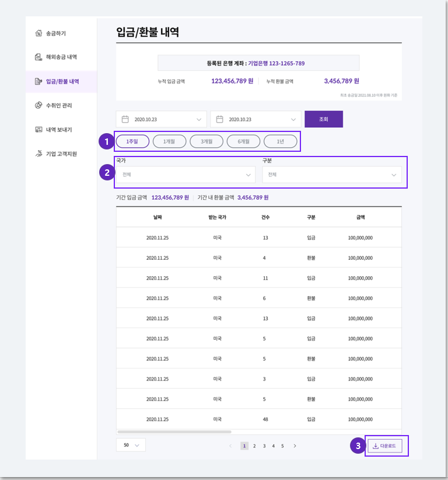The image size is (448, 480).
Task: Click the registered bank account number link
Action: click(276, 64)
